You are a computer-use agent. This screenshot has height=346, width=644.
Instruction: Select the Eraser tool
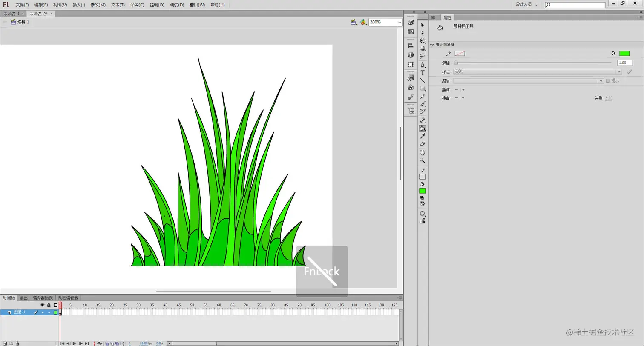[423, 144]
